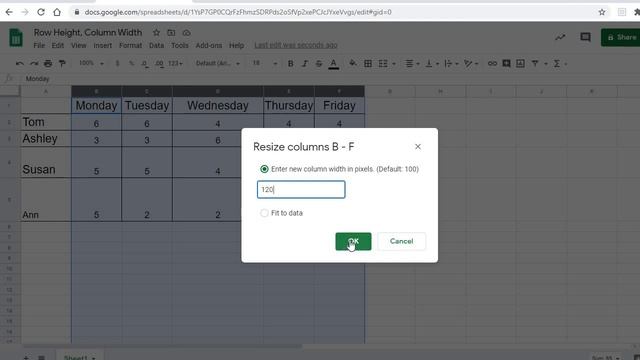Screen dimensions: 640x360
Task: Open the Default font family dropdown
Action: point(218,63)
